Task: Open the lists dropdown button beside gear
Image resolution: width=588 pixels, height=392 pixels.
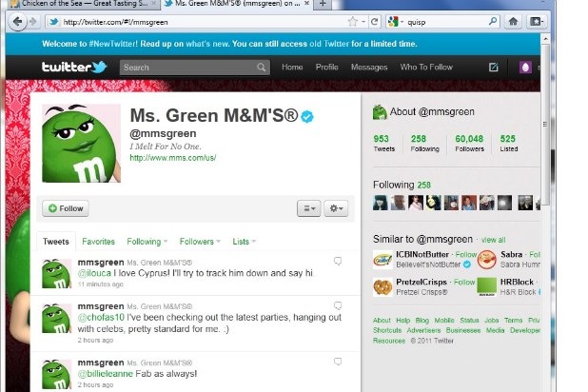Action: (x=309, y=207)
